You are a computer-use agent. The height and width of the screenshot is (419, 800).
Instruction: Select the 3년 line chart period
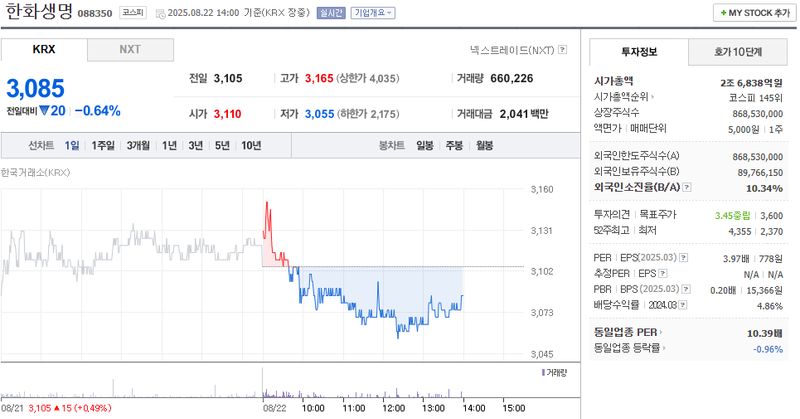195,146
